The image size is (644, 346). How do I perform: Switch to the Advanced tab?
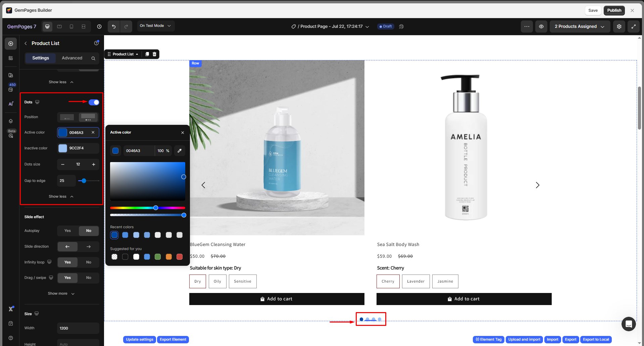tap(72, 58)
